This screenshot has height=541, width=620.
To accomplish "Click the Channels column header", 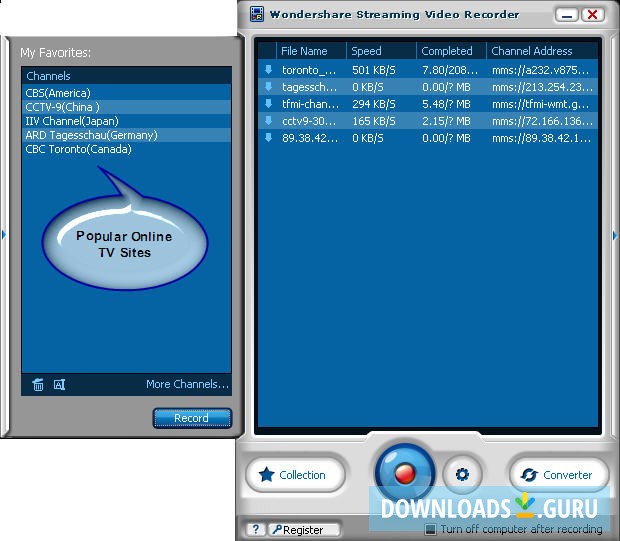I will [126, 76].
